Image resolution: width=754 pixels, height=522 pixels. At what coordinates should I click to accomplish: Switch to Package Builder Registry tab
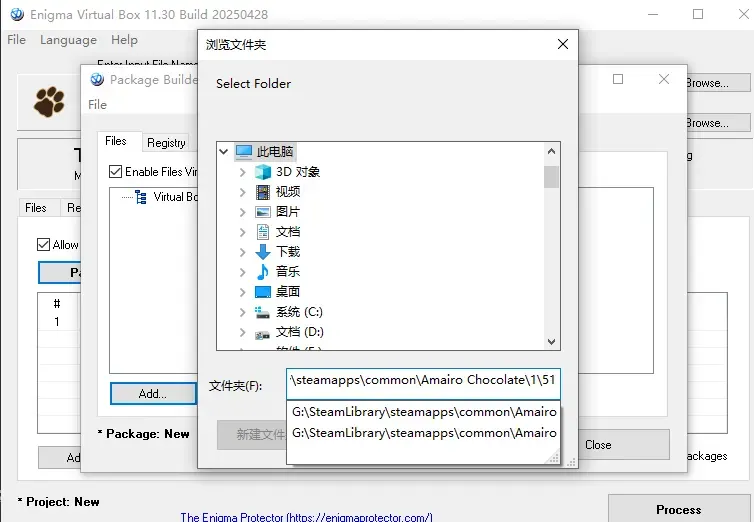166,143
